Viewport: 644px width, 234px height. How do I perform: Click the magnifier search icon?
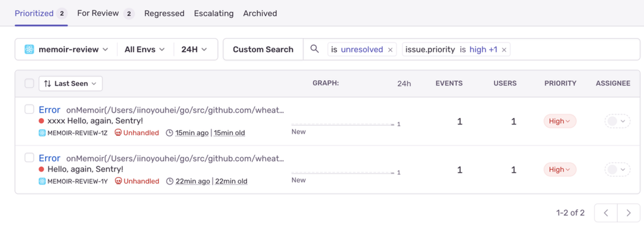pos(314,49)
